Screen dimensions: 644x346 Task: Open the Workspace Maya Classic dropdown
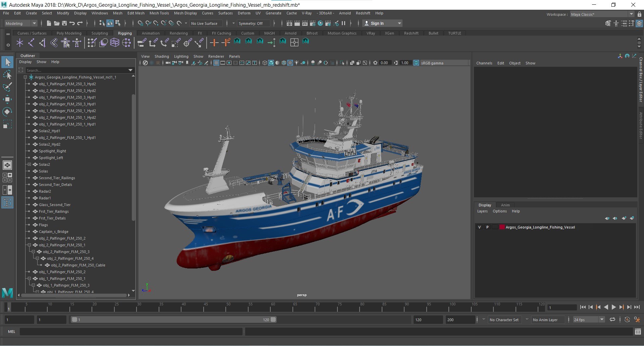pos(602,14)
